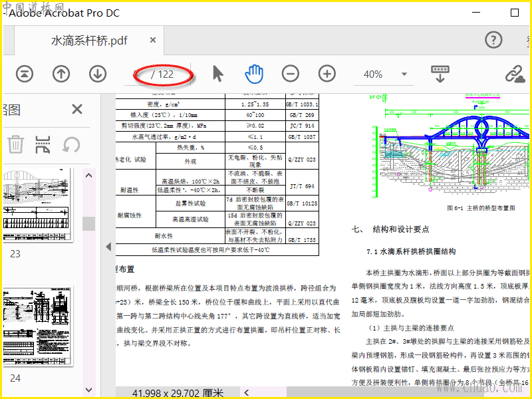Select page 23 thumbnail
This screenshot has height=399, width=532.
click(x=38, y=205)
